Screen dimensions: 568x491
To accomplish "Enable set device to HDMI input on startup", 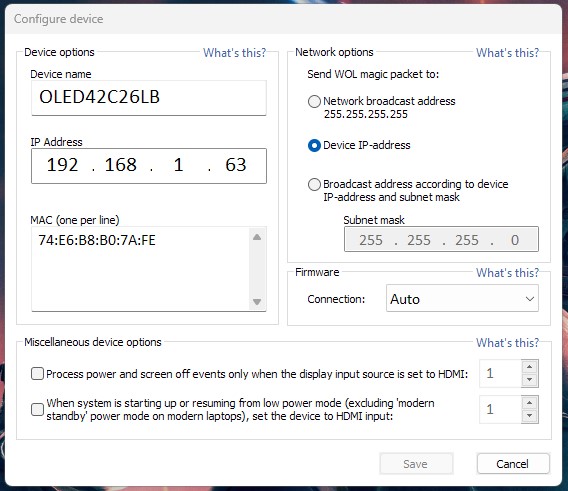I will (37, 409).
